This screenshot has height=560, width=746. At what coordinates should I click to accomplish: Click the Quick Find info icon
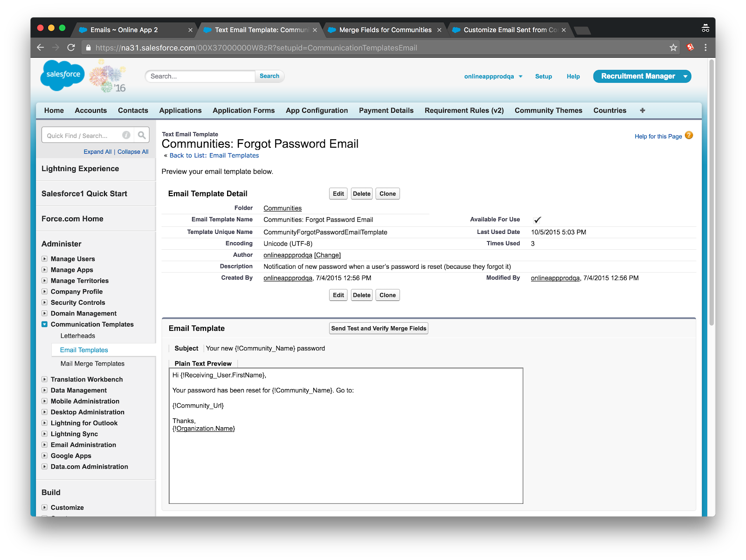(x=126, y=135)
